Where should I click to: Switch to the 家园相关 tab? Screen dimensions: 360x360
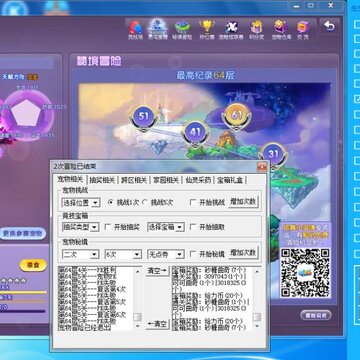[166, 180]
